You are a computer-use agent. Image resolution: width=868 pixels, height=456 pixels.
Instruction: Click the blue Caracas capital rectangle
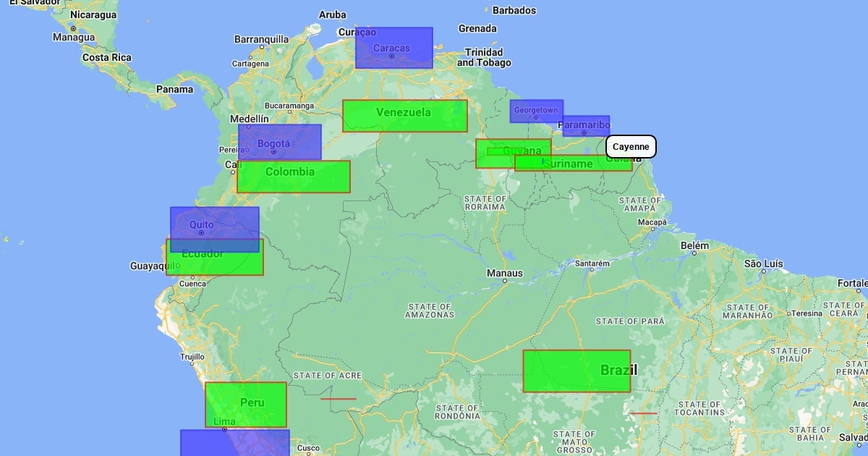[x=393, y=48]
